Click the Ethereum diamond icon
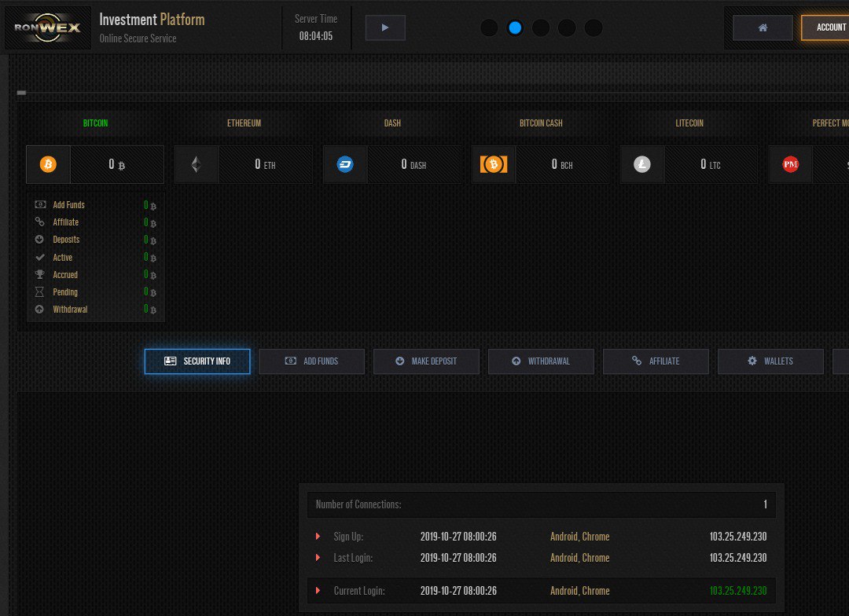The image size is (849, 616). click(x=197, y=164)
